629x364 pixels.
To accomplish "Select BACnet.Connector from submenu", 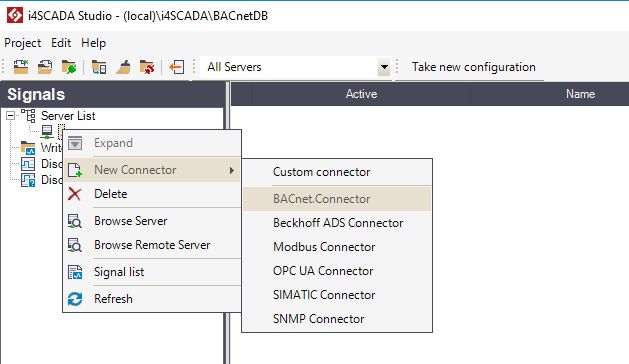I will point(337,199).
